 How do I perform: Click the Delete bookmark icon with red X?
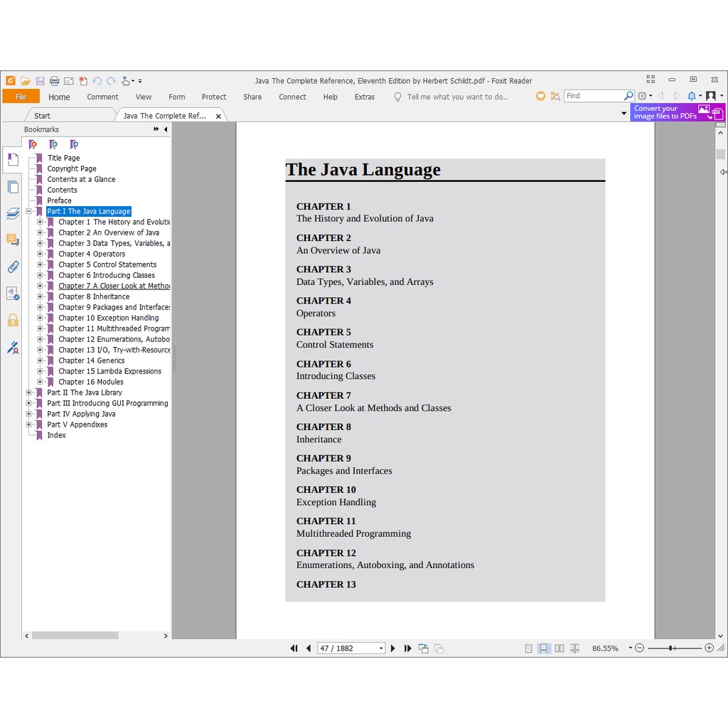coord(33,144)
